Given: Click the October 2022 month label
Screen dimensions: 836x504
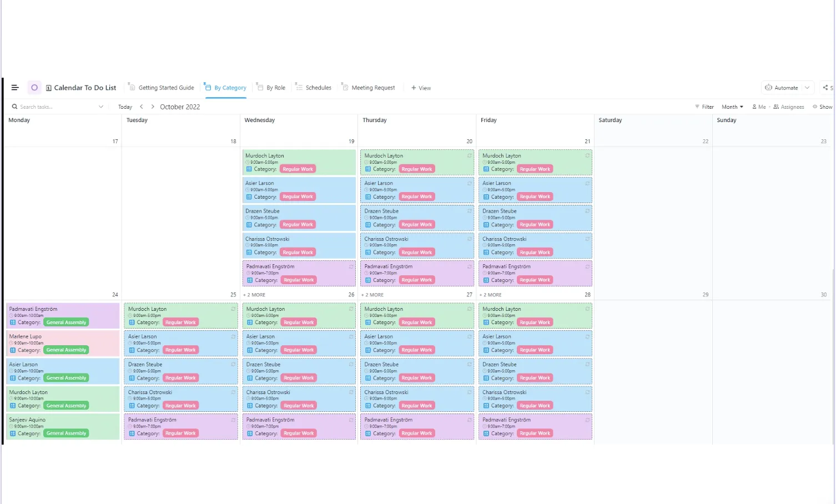Looking at the screenshot, I should coord(180,107).
